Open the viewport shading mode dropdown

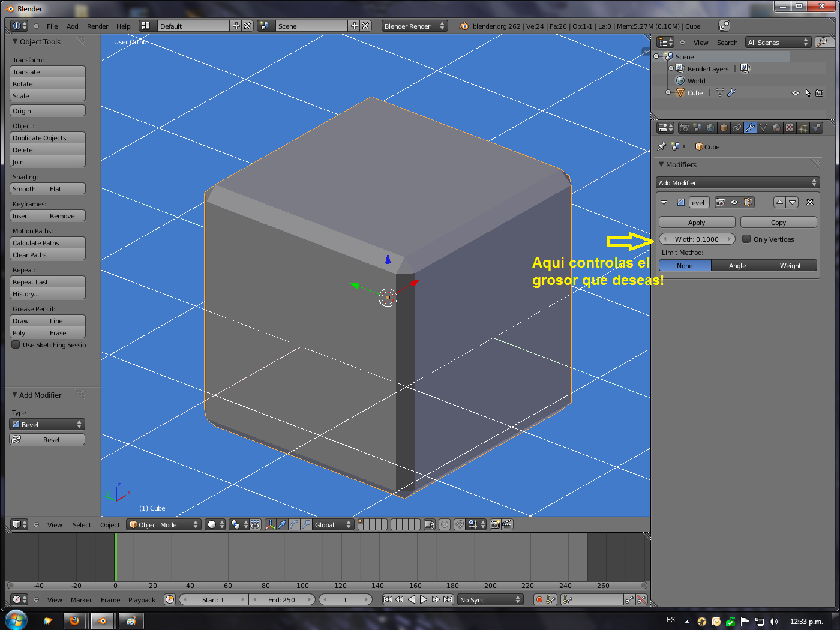(x=215, y=524)
